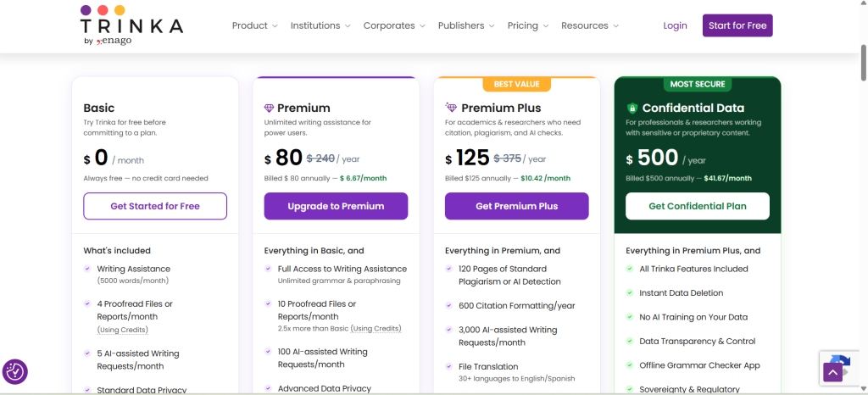This screenshot has width=868, height=395.
Task: Click 'Unlimited grammar & paraphrasing' text
Action: [339, 281]
